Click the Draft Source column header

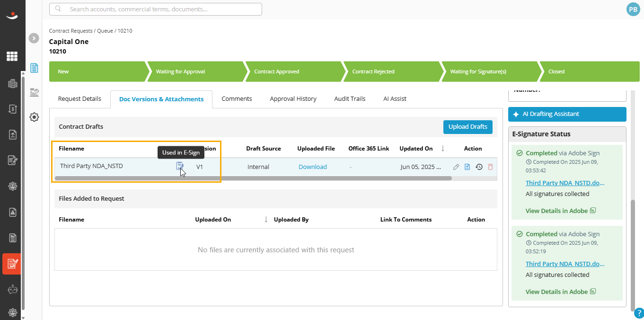[x=264, y=148]
